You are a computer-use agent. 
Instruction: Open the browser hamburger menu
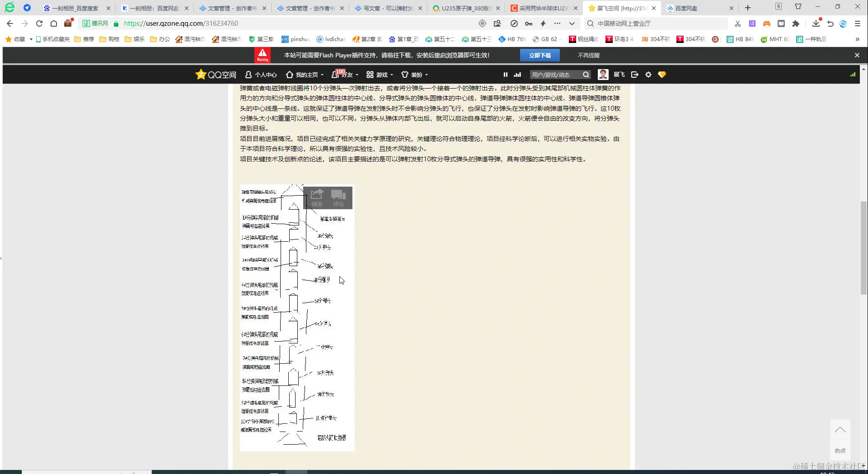pyautogui.click(x=857, y=23)
